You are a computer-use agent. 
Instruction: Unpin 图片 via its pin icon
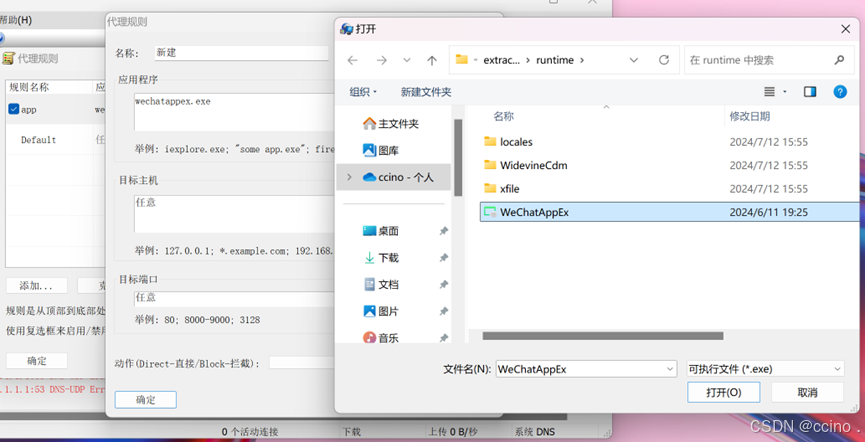444,311
